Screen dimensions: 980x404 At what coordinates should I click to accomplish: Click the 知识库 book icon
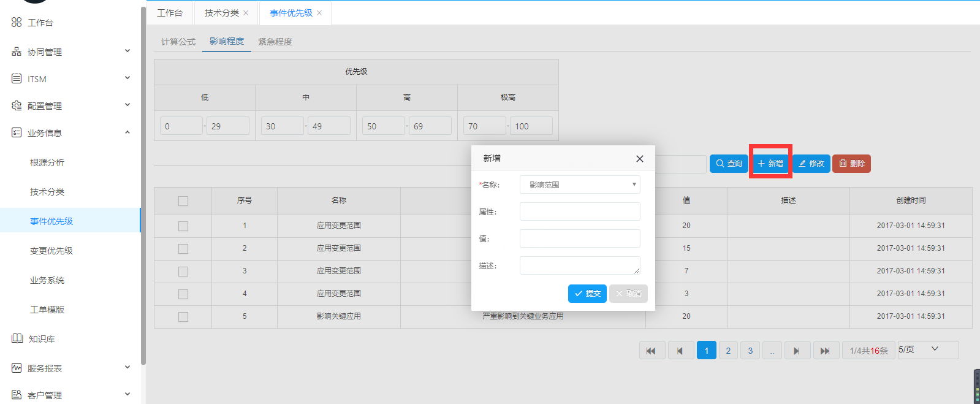(x=17, y=338)
